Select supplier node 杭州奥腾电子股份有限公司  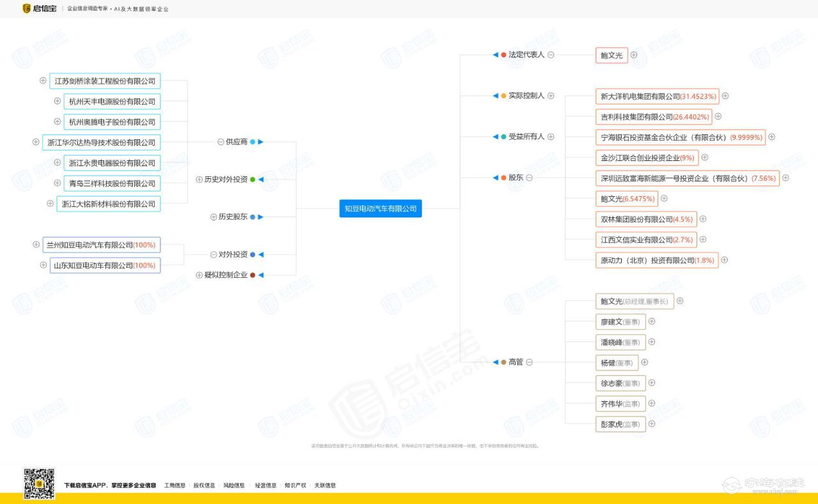pos(112,122)
